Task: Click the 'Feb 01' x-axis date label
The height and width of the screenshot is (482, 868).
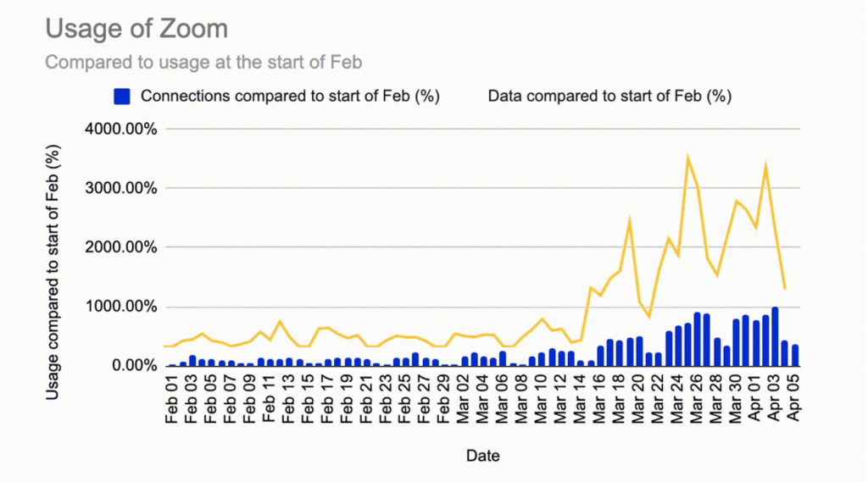Action: pos(171,400)
